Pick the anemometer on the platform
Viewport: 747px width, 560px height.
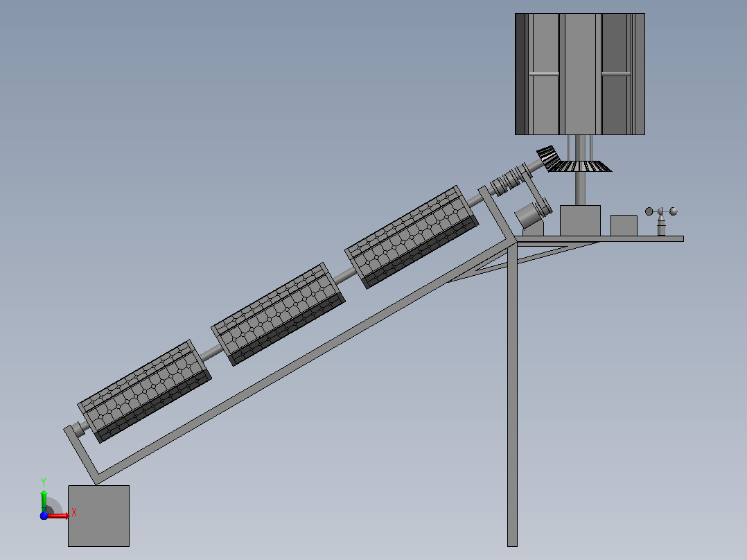click(661, 220)
